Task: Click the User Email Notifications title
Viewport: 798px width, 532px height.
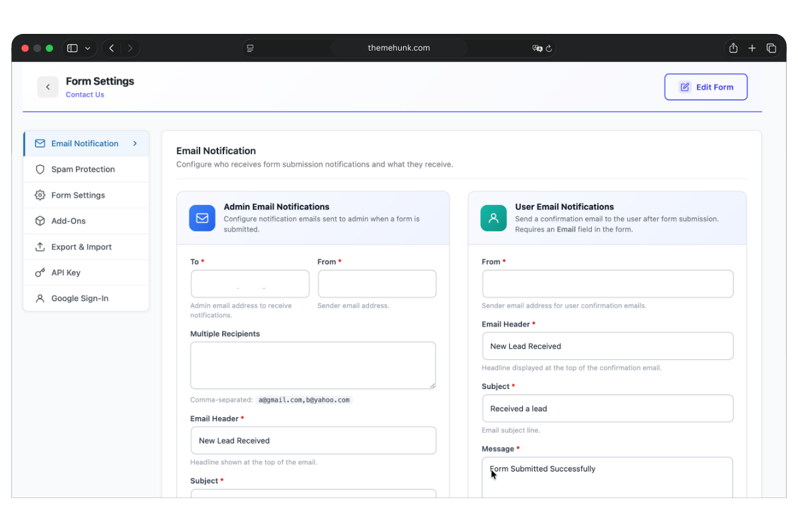Action: coord(565,207)
